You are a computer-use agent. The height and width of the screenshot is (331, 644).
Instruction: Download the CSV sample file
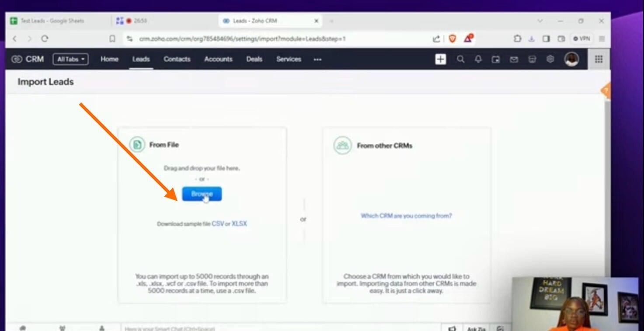pos(217,223)
